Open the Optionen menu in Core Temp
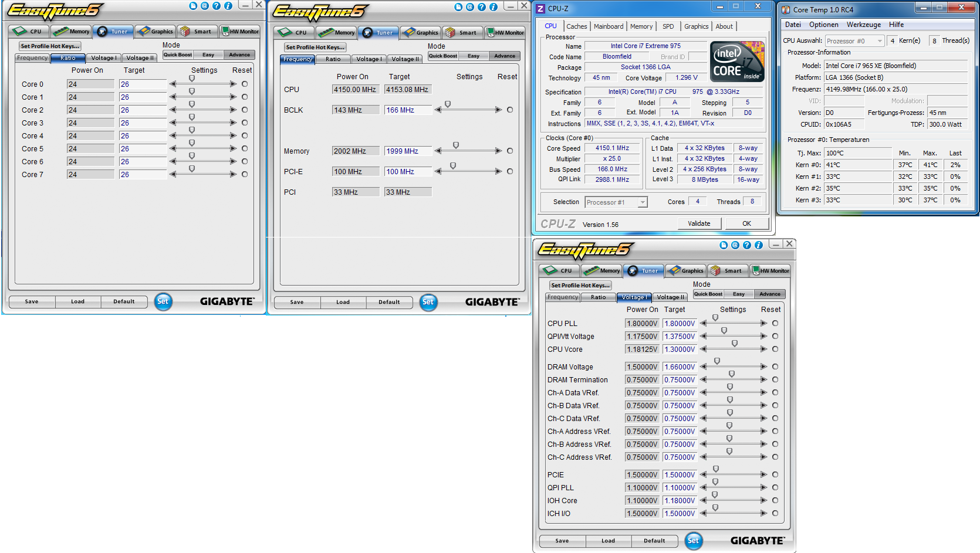Viewport: 980px width, 553px height. [824, 25]
